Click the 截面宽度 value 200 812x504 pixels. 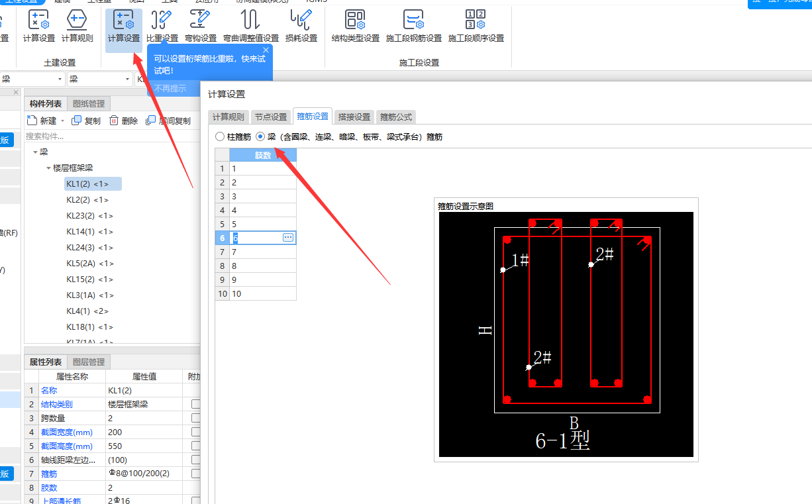pos(144,432)
